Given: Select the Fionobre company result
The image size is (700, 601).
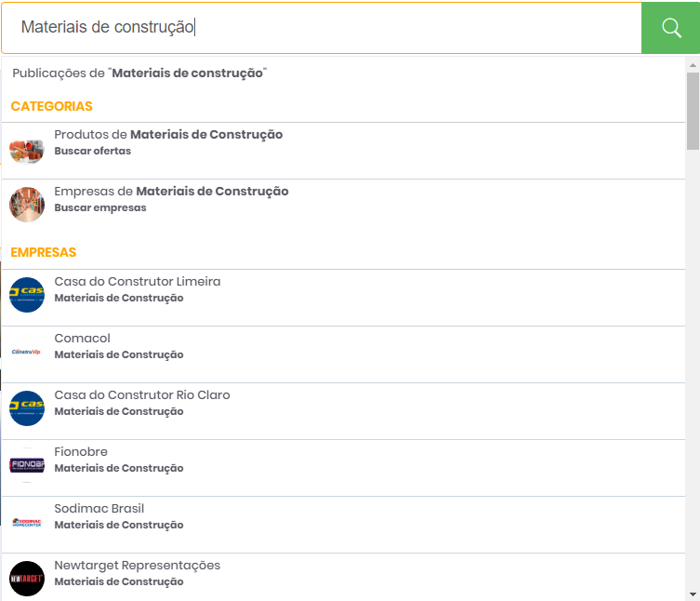Looking at the screenshot, I should pos(343,468).
